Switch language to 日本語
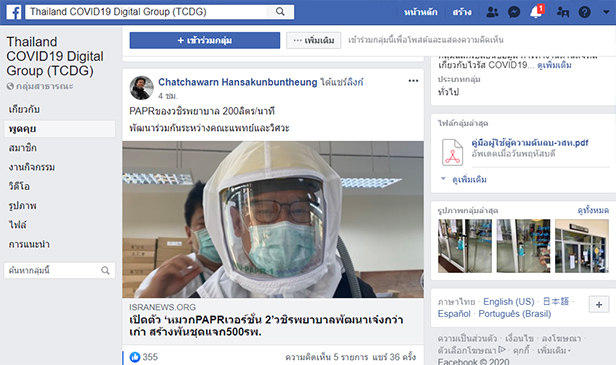The width and height of the screenshot is (616, 365). [556, 302]
